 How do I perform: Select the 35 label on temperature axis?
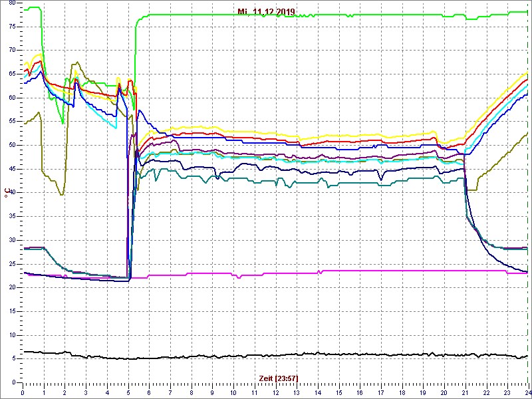point(12,217)
